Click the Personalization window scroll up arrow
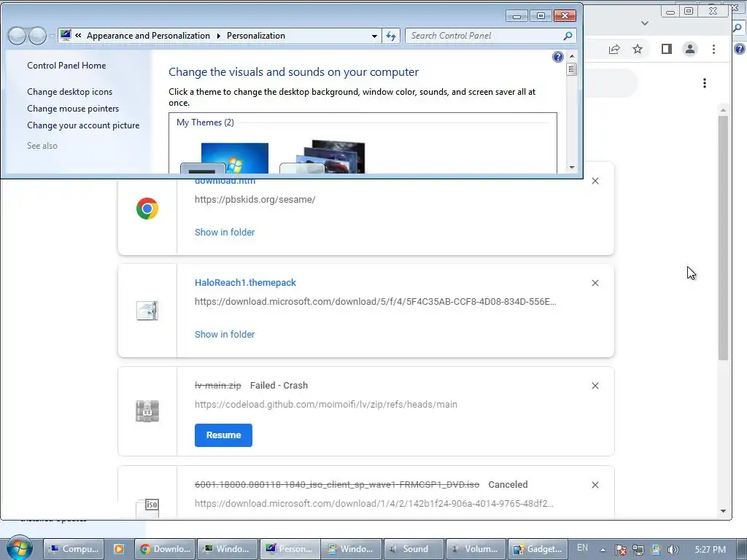 point(572,56)
